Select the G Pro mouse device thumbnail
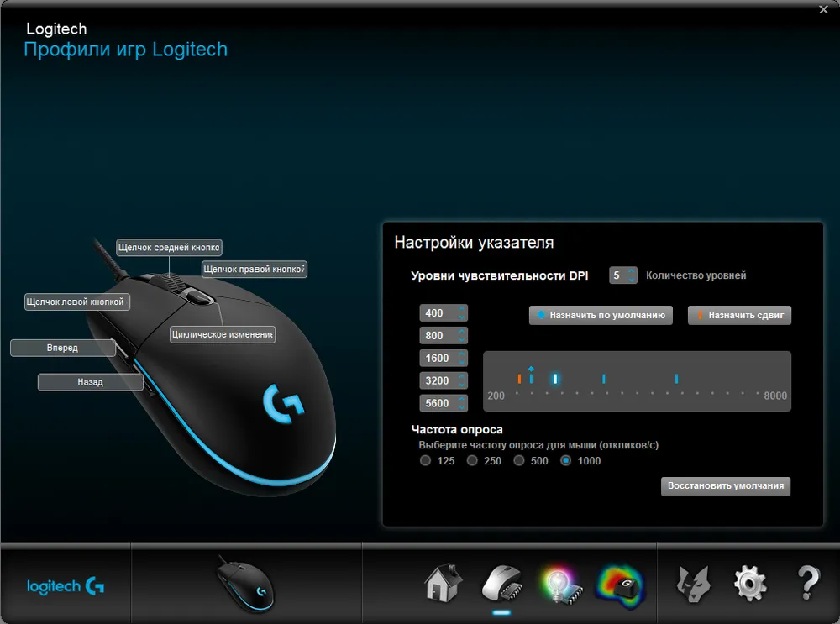 [x=246, y=584]
